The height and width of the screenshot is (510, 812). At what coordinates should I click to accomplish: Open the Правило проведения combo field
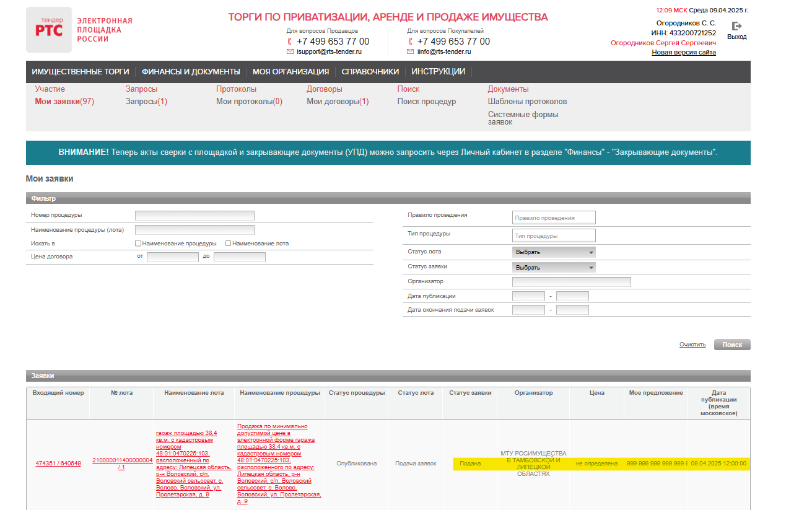pos(554,218)
